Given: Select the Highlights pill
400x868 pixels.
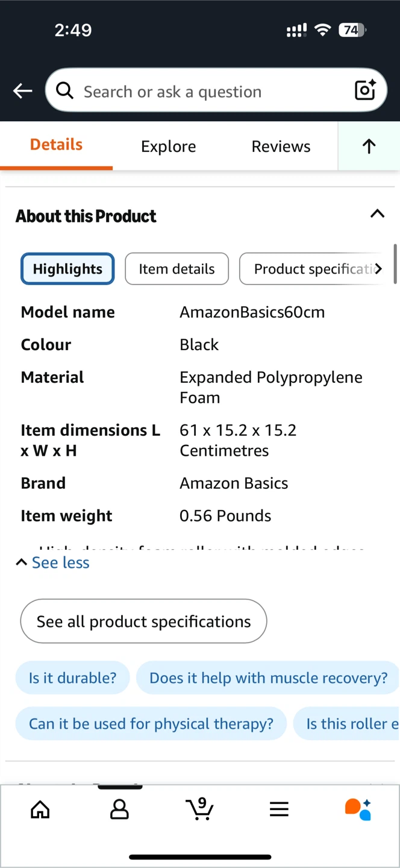Looking at the screenshot, I should [x=67, y=269].
